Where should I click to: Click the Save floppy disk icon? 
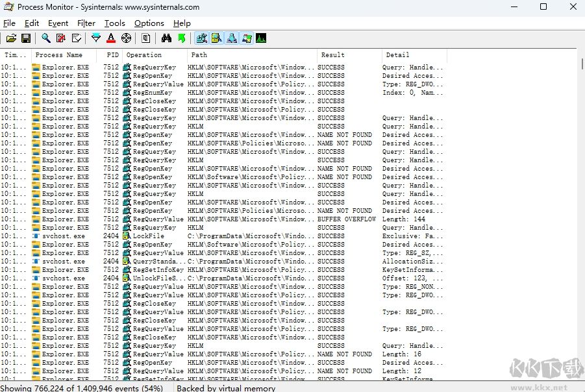[x=26, y=38]
